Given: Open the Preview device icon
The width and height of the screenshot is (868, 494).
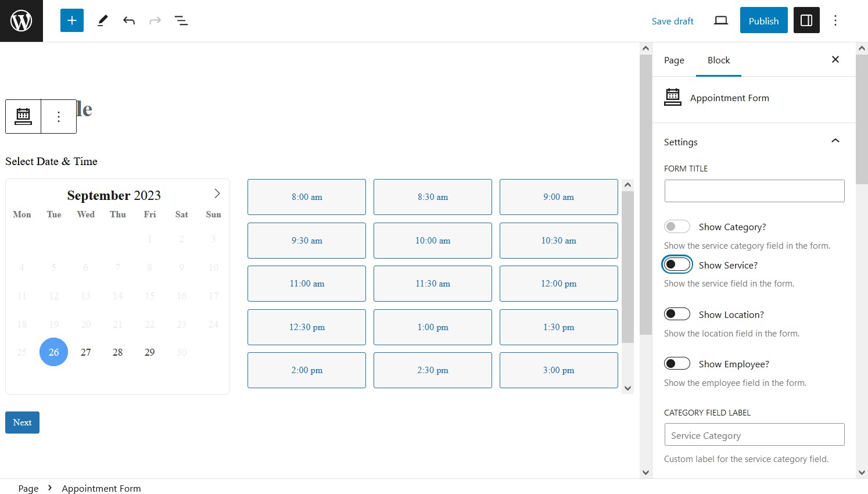Looking at the screenshot, I should tap(721, 21).
